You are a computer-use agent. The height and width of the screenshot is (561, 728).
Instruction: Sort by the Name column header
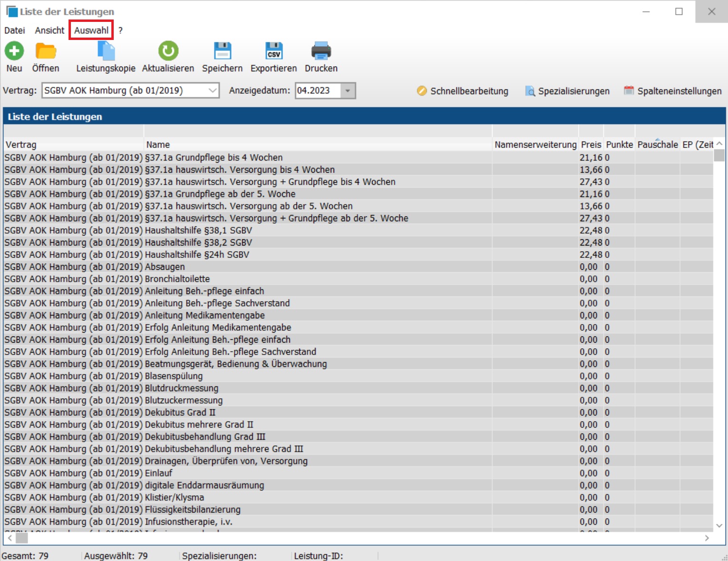318,145
